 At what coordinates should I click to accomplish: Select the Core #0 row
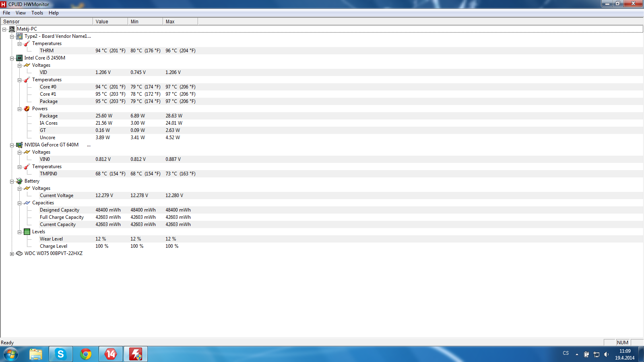pos(322,87)
